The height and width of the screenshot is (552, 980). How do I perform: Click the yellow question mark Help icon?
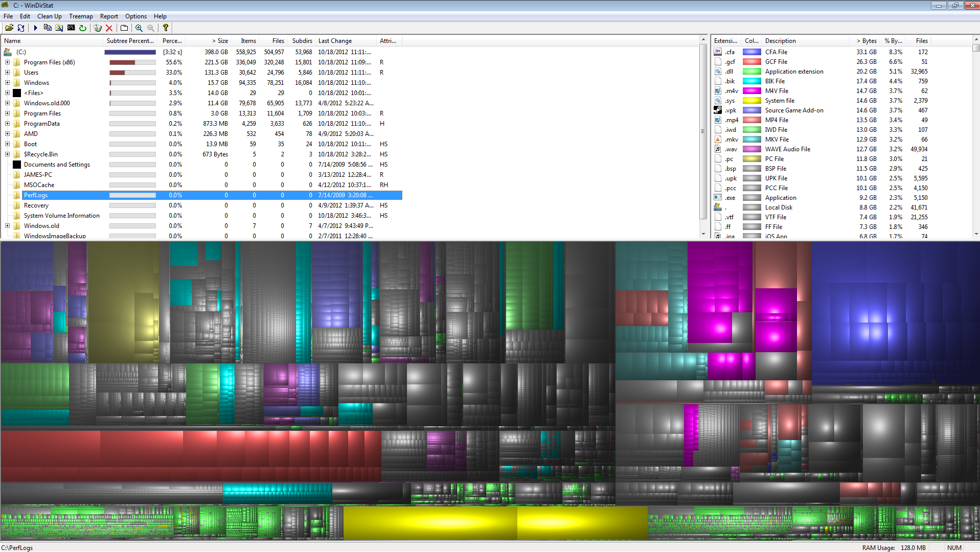[x=166, y=28]
